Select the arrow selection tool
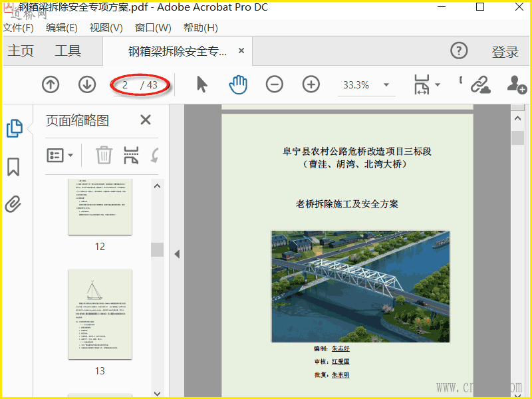The width and height of the screenshot is (532, 399). (x=202, y=84)
